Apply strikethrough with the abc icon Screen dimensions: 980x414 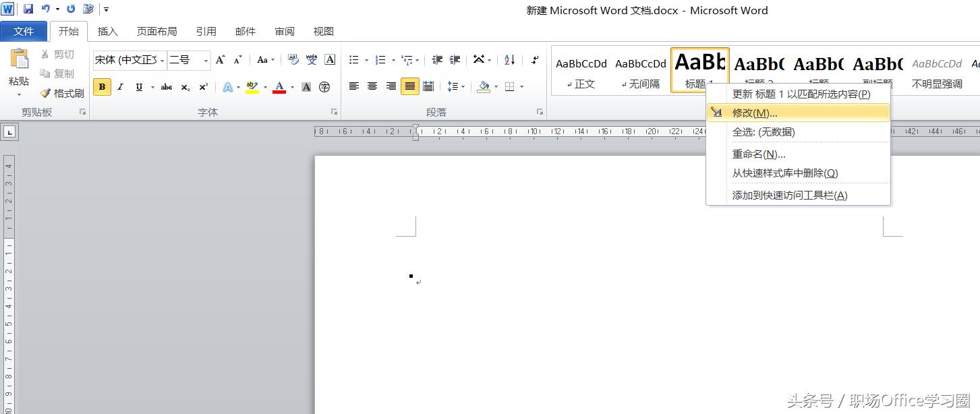[x=167, y=87]
